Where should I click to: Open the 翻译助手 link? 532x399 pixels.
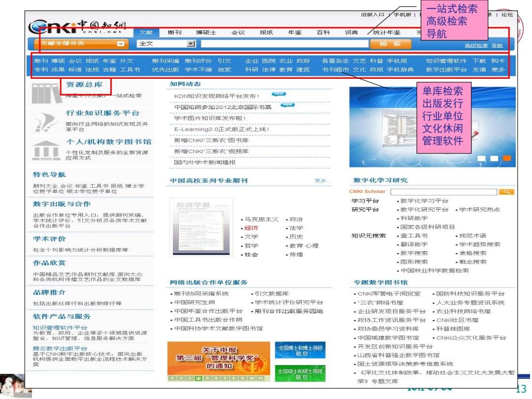pyautogui.click(x=414, y=244)
